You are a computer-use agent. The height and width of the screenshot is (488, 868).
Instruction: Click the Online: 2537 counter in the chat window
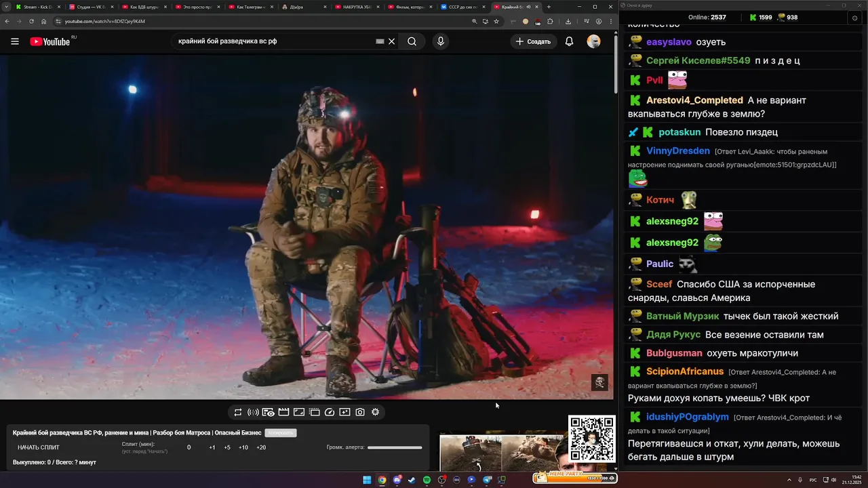click(x=707, y=17)
